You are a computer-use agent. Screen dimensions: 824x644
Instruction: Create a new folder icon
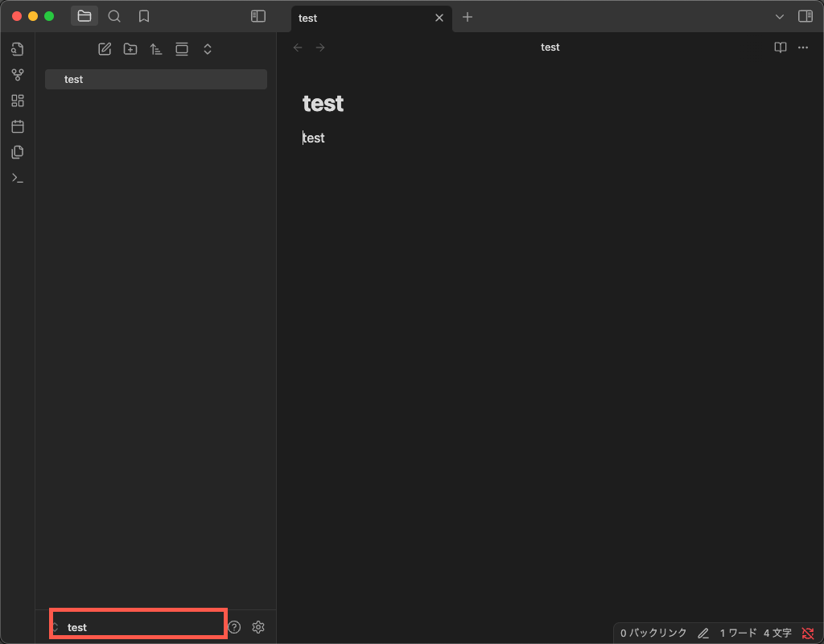pyautogui.click(x=130, y=49)
